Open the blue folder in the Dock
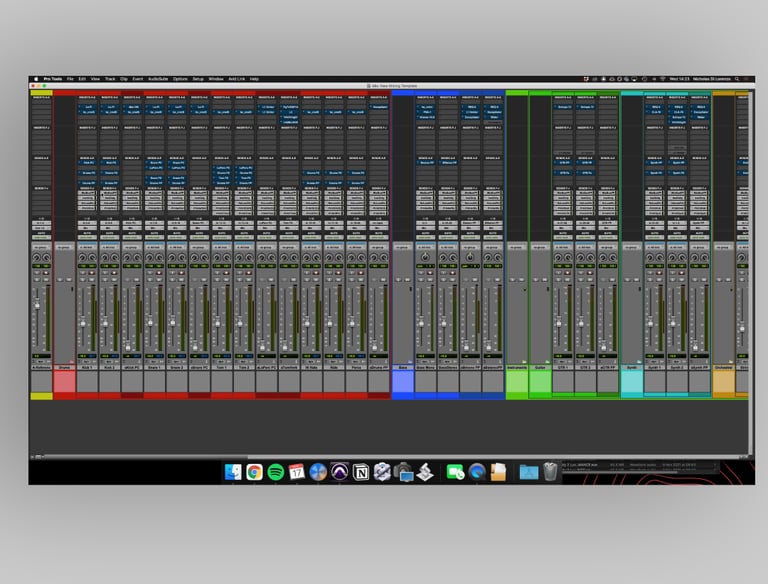This screenshot has height=584, width=768. (529, 472)
